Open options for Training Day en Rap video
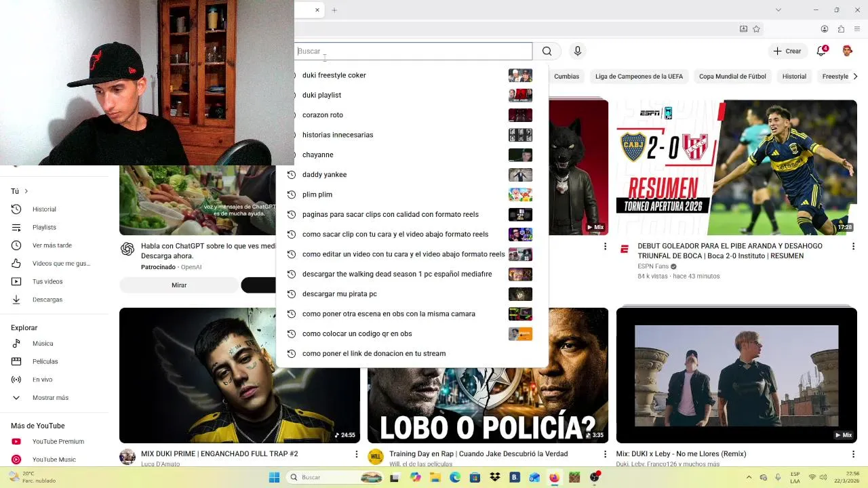 pyautogui.click(x=605, y=454)
